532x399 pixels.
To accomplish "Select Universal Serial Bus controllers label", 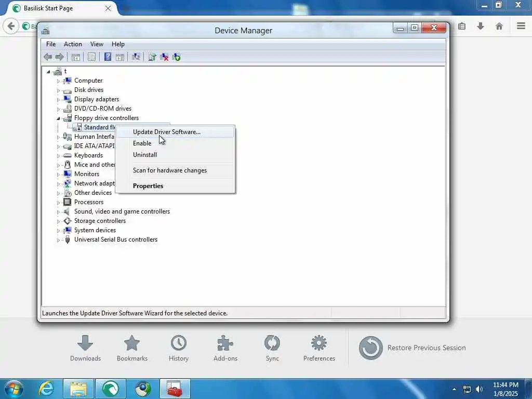I will (116, 240).
